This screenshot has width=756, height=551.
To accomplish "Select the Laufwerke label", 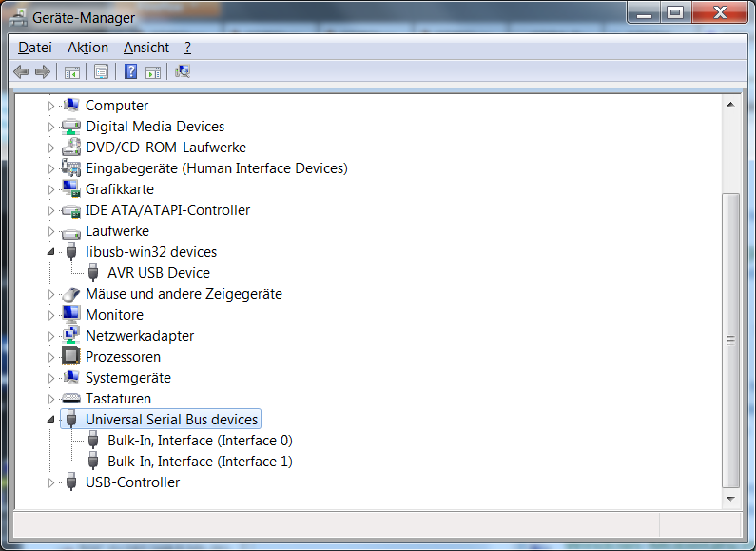I will [x=117, y=230].
